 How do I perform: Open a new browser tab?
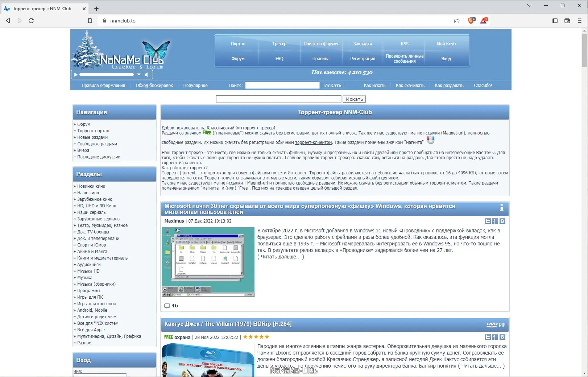click(96, 9)
